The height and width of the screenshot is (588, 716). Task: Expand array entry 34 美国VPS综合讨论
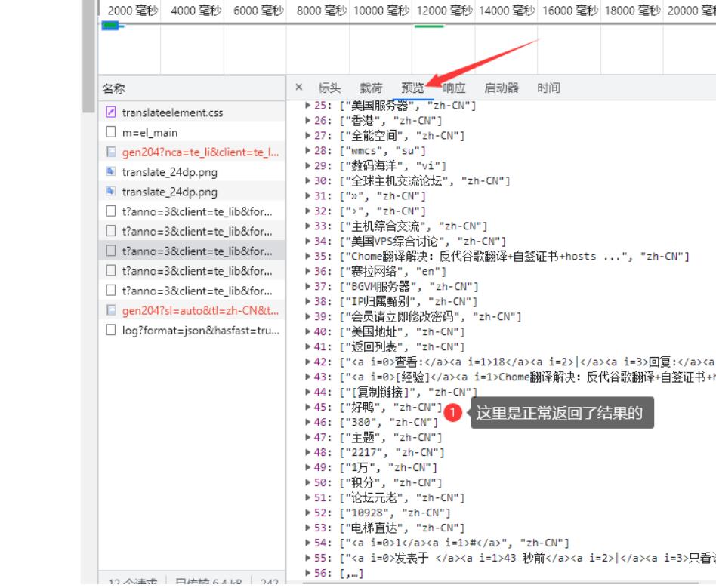pyautogui.click(x=307, y=241)
